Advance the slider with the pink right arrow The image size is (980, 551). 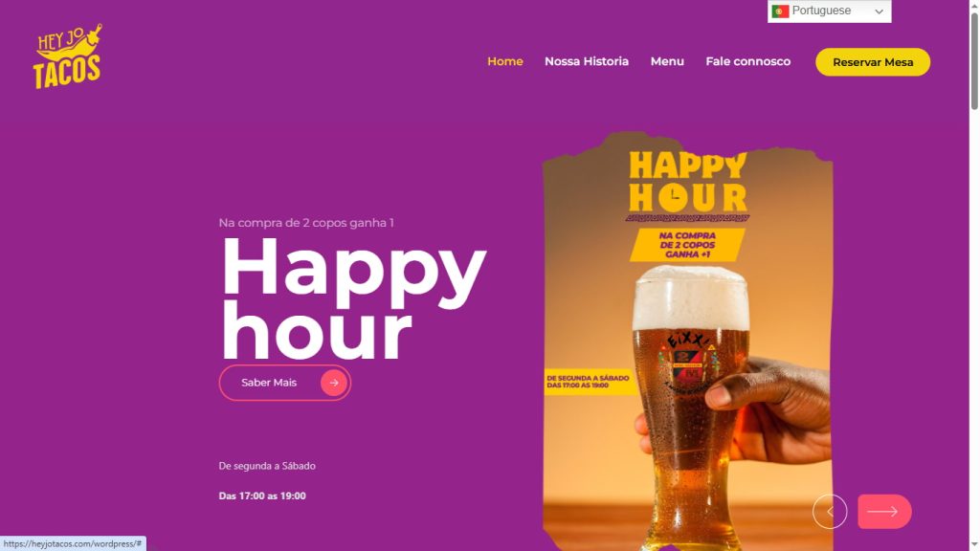[884, 512]
